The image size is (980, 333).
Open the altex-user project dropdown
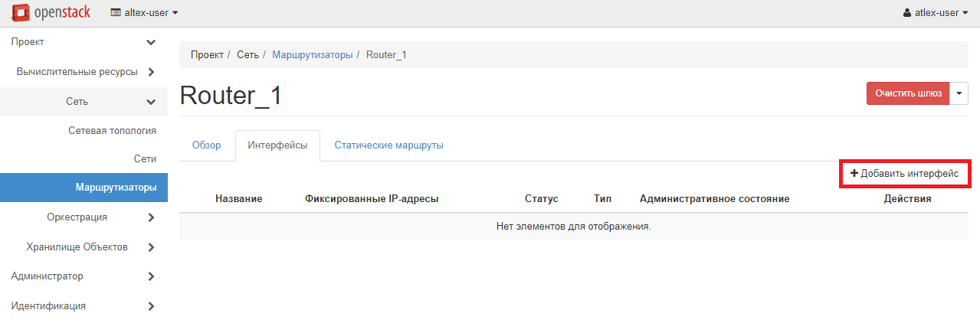145,13
